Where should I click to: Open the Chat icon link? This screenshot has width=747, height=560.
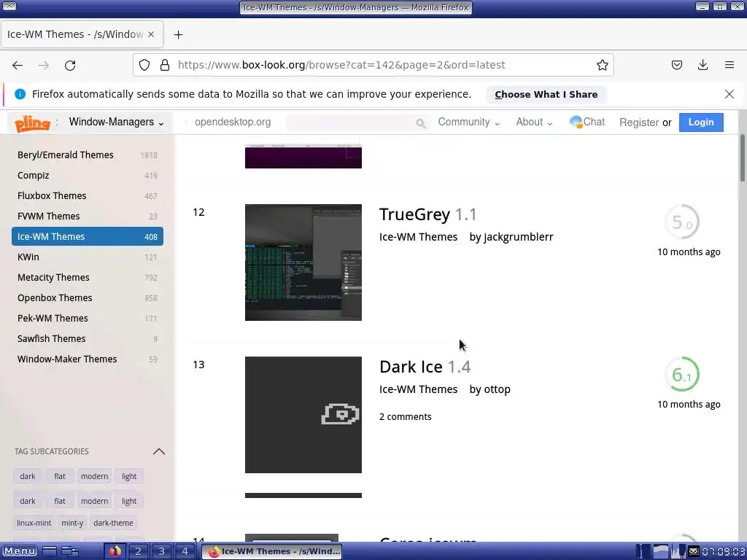coord(587,122)
